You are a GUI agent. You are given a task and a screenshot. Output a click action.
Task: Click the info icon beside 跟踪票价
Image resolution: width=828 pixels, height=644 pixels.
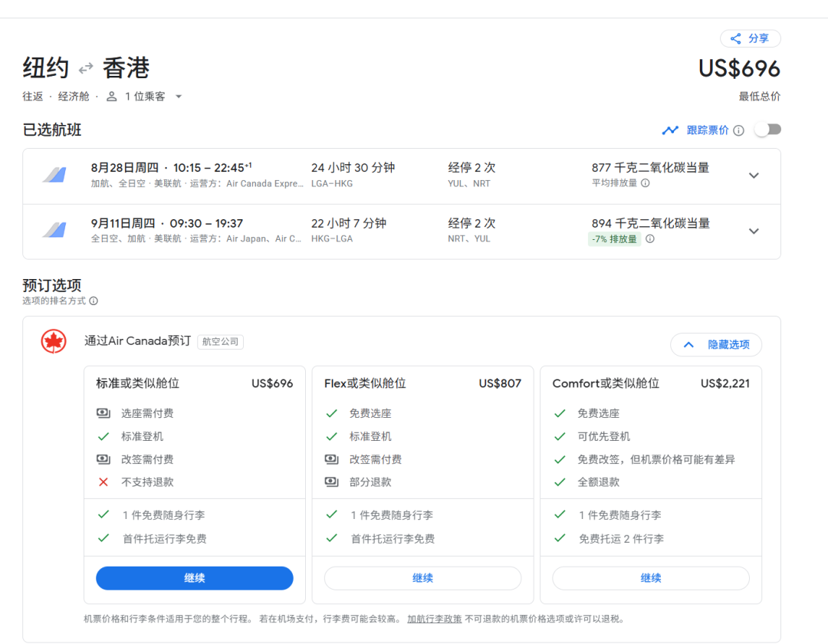[738, 130]
